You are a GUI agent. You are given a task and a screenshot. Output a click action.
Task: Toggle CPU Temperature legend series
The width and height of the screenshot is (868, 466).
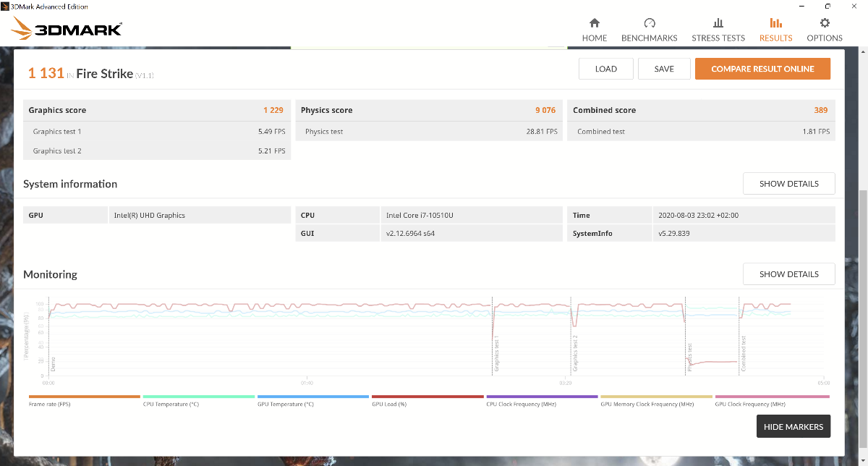[x=171, y=404]
